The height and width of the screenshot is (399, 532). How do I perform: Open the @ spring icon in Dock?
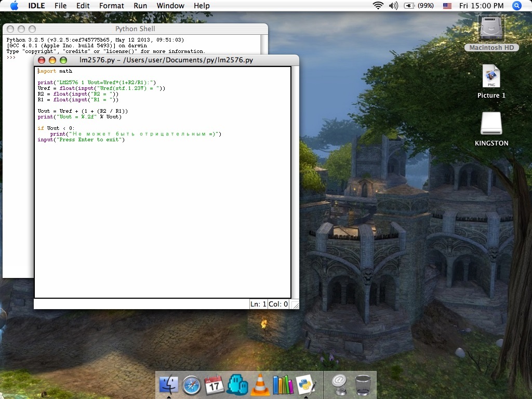click(339, 385)
